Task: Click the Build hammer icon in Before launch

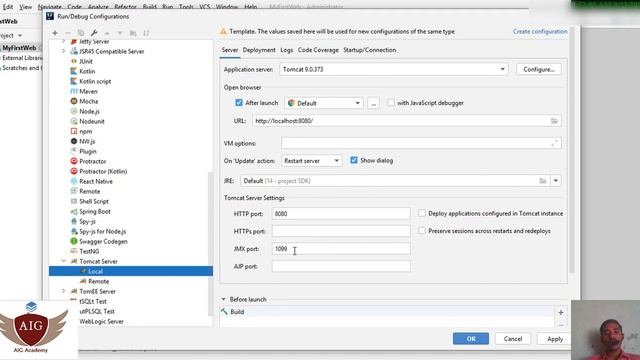Action: coord(224,311)
